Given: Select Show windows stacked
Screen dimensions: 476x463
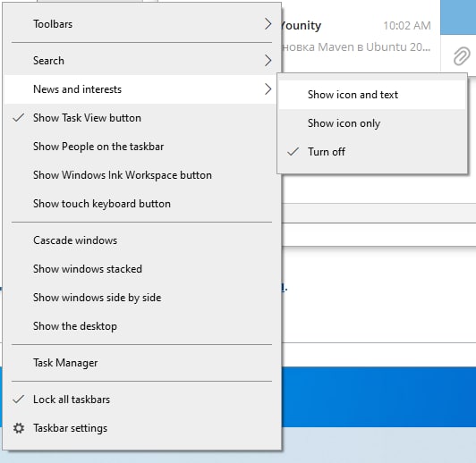Looking at the screenshot, I should point(140,269).
